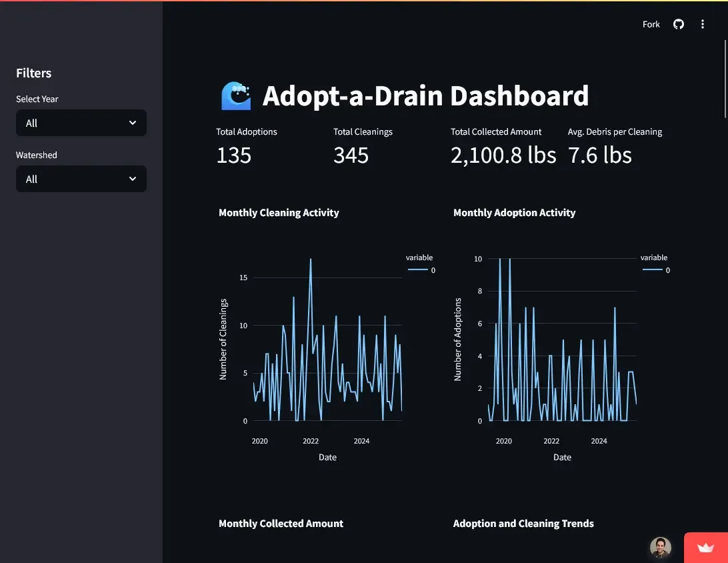This screenshot has height=563, width=728.
Task: Toggle the '0' series in Monthly Cleaning legend
Action: tap(433, 270)
